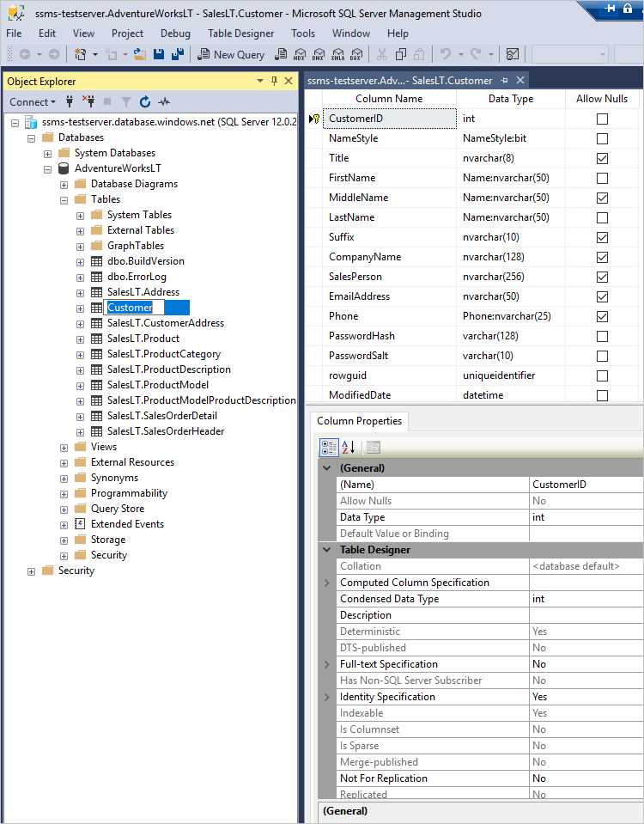The height and width of the screenshot is (824, 644).
Task: Check Allow Nulls for PasswordHash
Action: 602,336
